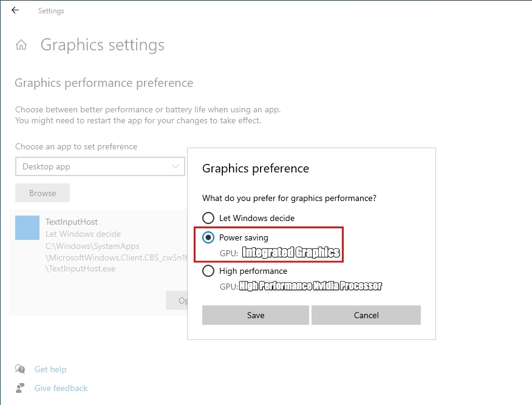Click the chevron on the app type selector
The width and height of the screenshot is (532, 405).
point(177,166)
